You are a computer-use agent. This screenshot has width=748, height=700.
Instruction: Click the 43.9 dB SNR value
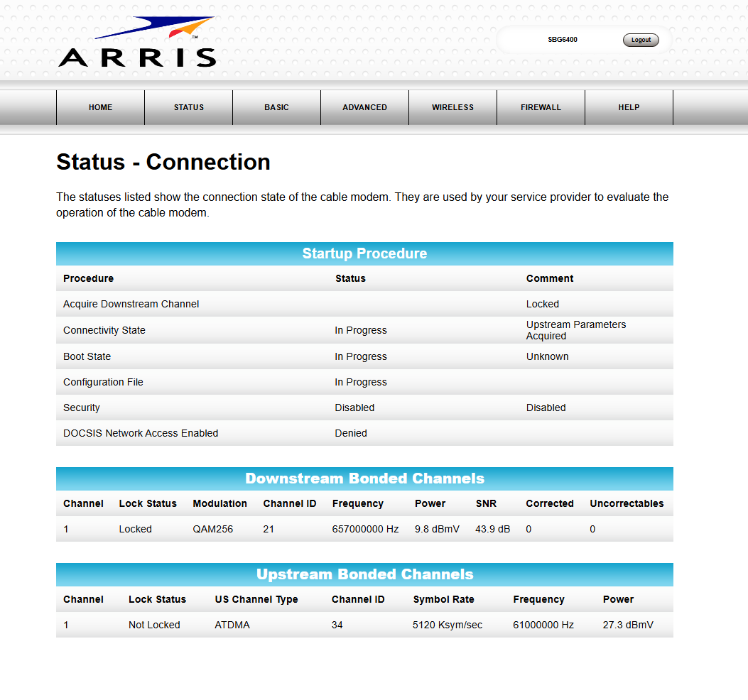493,530
